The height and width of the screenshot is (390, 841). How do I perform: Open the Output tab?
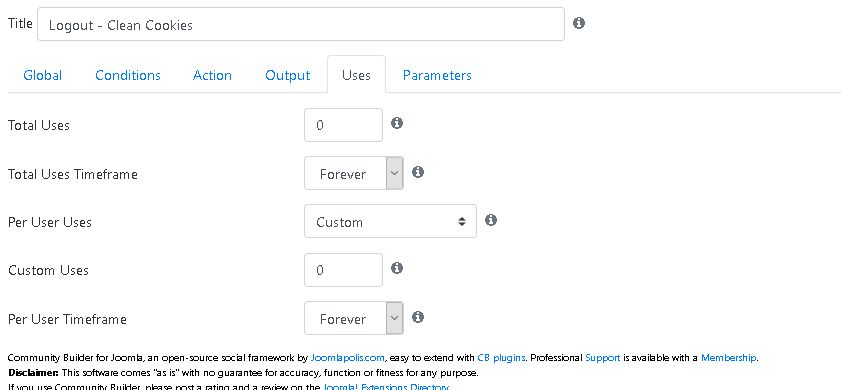pos(287,75)
